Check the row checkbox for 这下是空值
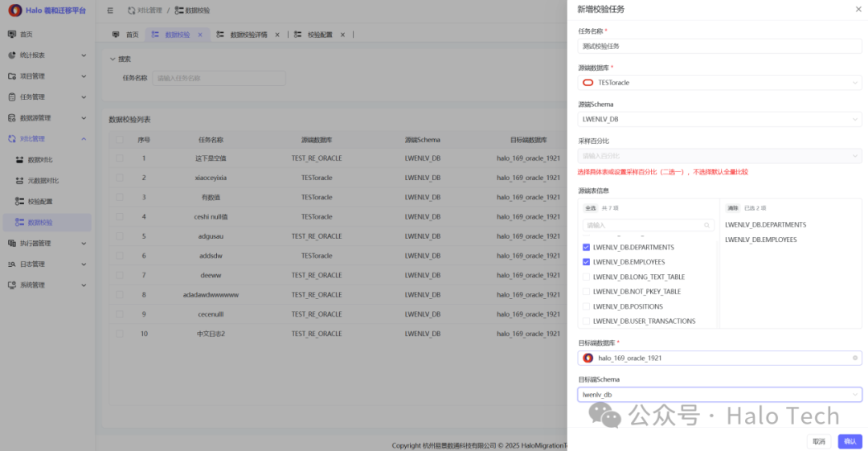Screen dimensions: 868x451 120,158
